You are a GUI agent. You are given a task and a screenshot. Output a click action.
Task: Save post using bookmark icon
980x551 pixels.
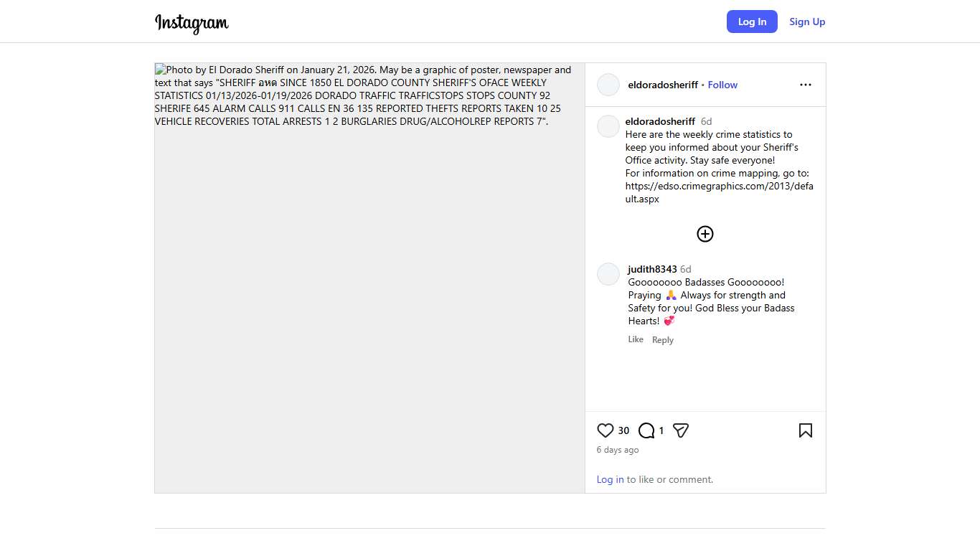point(806,430)
